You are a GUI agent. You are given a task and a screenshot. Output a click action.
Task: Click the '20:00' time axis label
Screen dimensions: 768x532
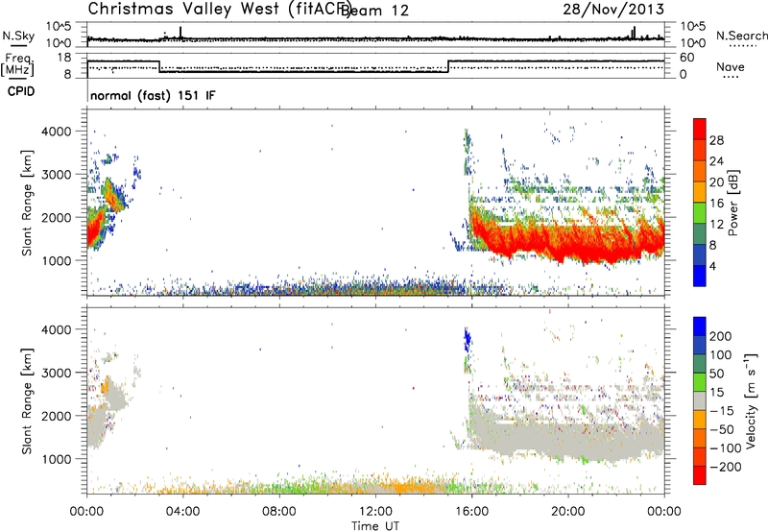[x=567, y=512]
